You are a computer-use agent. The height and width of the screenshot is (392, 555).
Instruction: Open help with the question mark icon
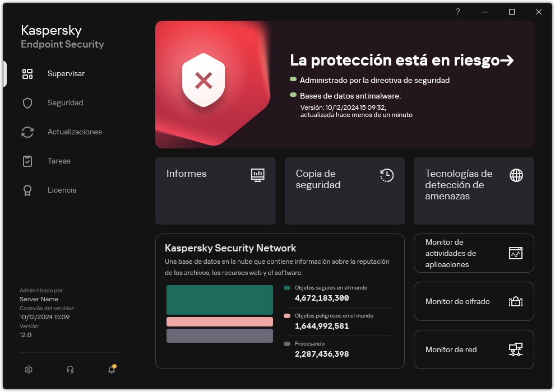(x=457, y=12)
